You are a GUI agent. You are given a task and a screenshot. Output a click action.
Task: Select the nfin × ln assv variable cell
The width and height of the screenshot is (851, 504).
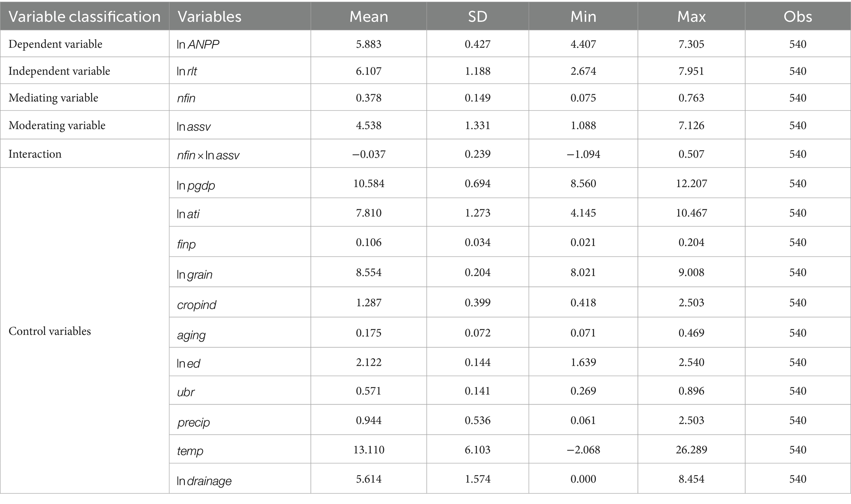208,155
